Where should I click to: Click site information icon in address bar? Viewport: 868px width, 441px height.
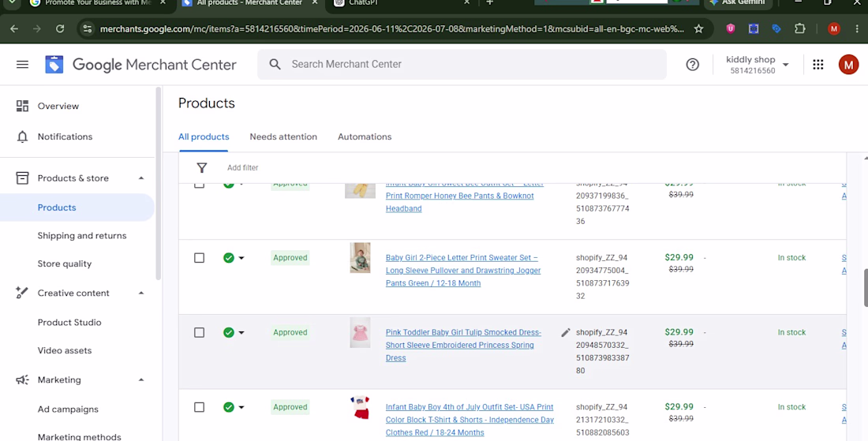pos(88,28)
